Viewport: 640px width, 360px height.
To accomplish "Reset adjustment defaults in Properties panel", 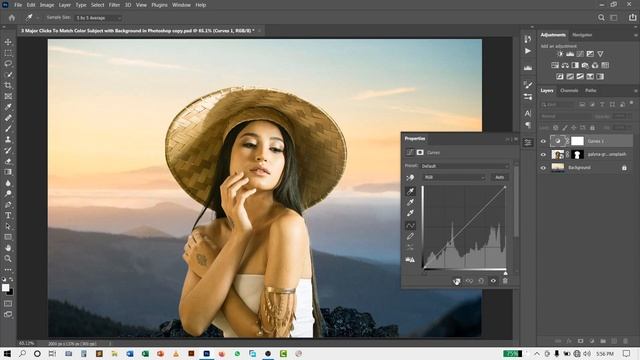I will pyautogui.click(x=481, y=281).
